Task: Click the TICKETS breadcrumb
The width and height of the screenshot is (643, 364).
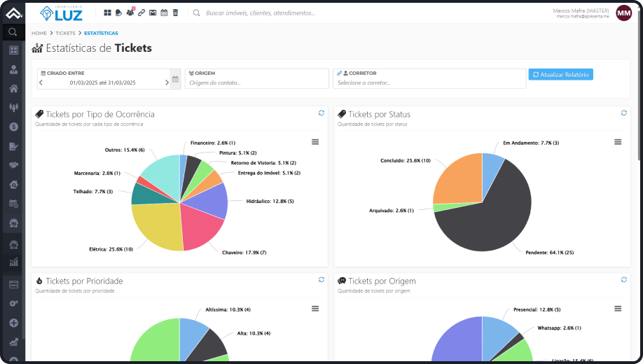Action: pos(65,33)
